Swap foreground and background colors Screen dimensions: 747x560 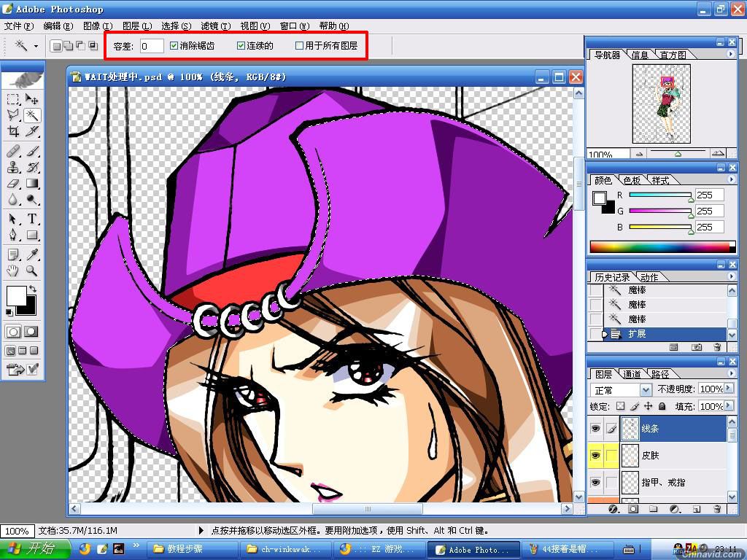pyautogui.click(x=32, y=289)
